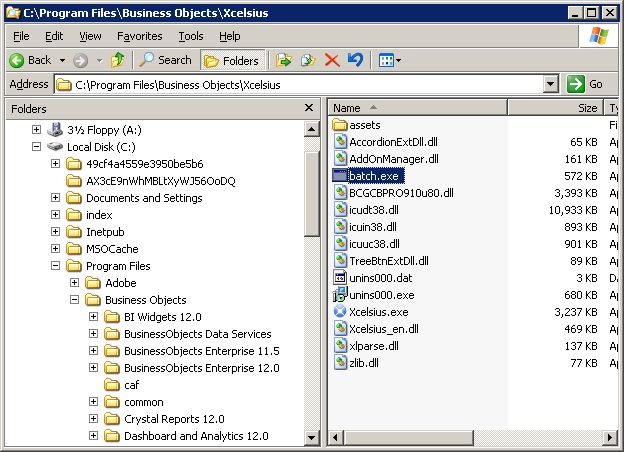Click the folder tree scroll-down arrow
This screenshot has height=452, width=624.
[312, 438]
